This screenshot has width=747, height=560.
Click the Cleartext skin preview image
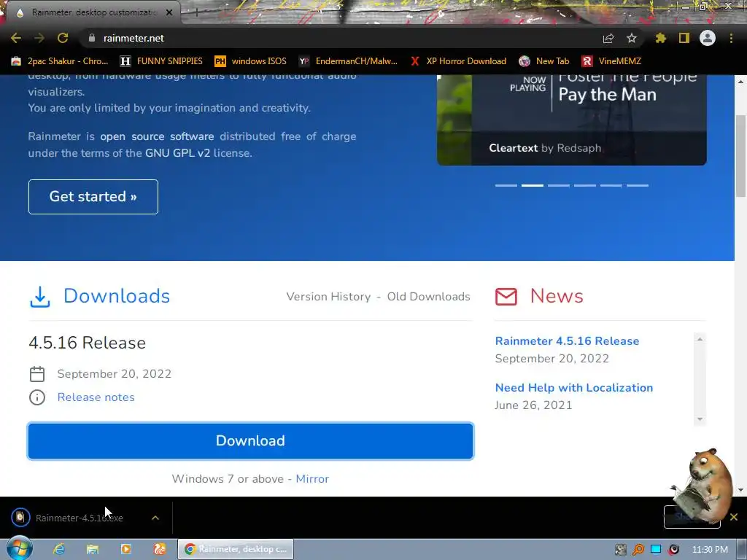572,120
